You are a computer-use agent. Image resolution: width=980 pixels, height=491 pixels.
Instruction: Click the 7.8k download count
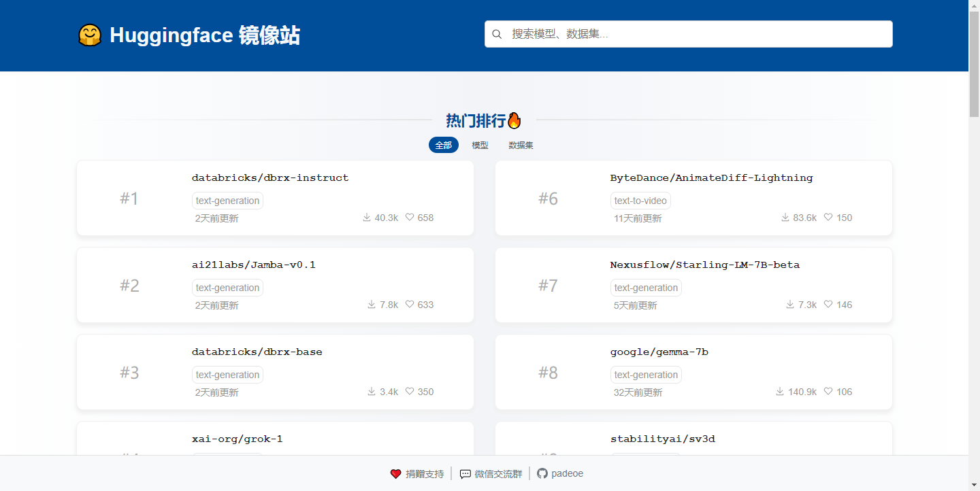pyautogui.click(x=389, y=305)
